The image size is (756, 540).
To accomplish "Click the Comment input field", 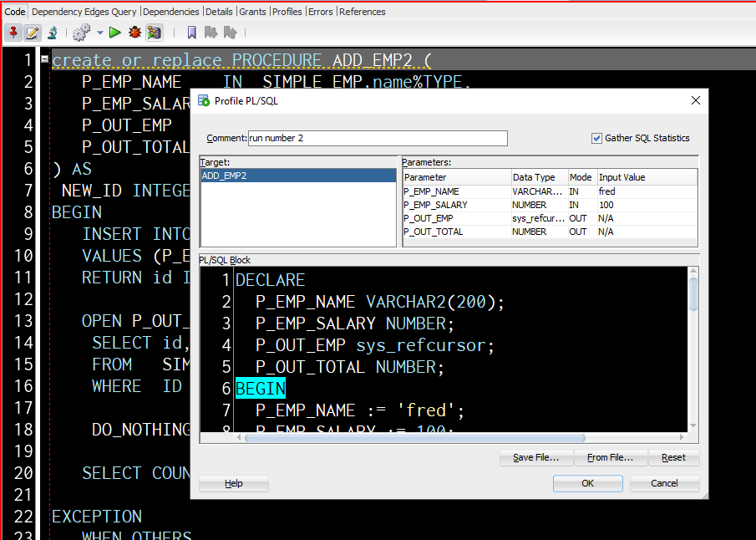I will pyautogui.click(x=378, y=138).
